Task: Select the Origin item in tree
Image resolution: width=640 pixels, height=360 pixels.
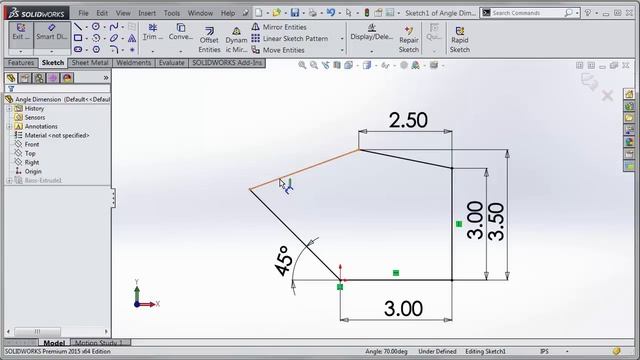Action: pos(33,171)
